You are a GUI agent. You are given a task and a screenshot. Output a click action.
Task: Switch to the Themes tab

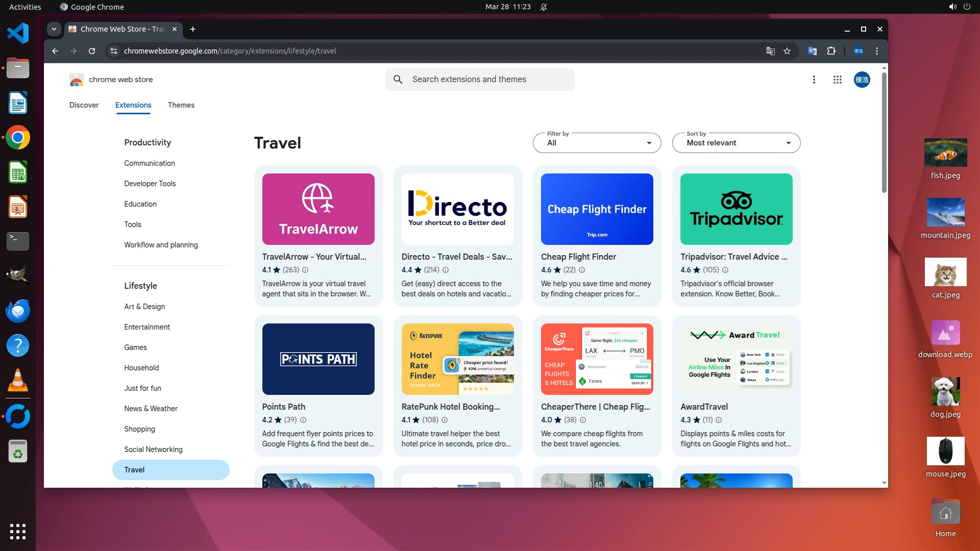click(181, 105)
